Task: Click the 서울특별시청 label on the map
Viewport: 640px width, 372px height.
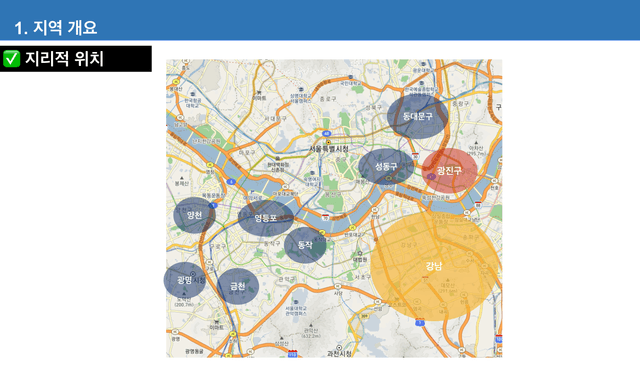Action: click(x=329, y=149)
